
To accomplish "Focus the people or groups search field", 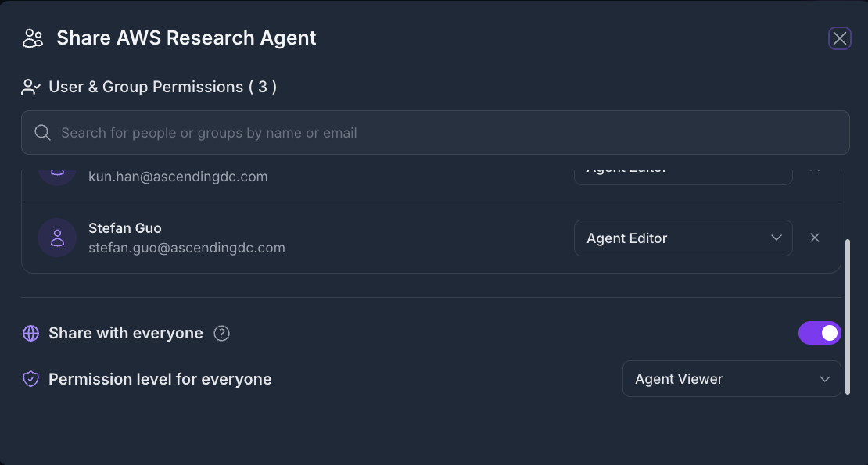I will (446, 133).
